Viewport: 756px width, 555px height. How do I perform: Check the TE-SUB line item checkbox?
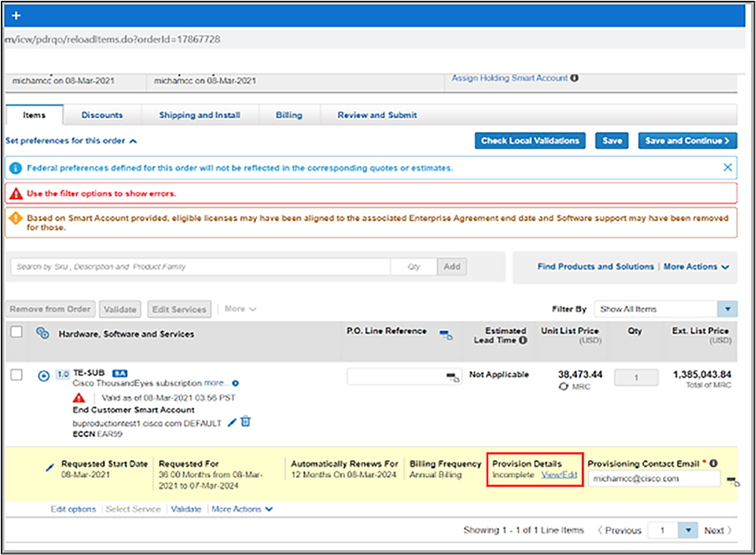point(17,374)
